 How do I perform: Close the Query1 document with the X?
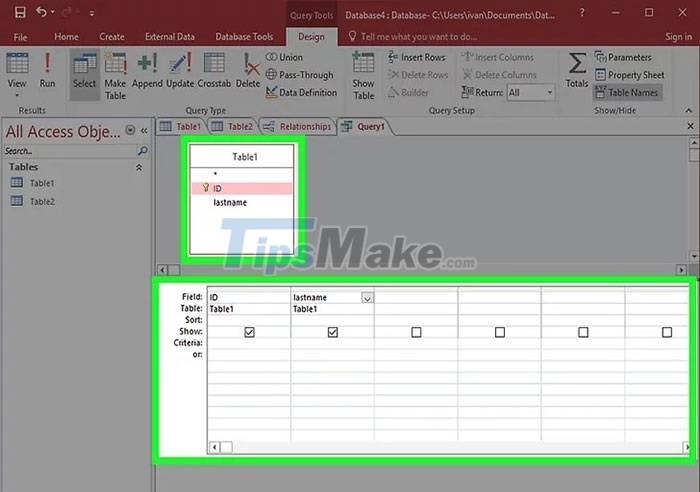click(x=690, y=126)
